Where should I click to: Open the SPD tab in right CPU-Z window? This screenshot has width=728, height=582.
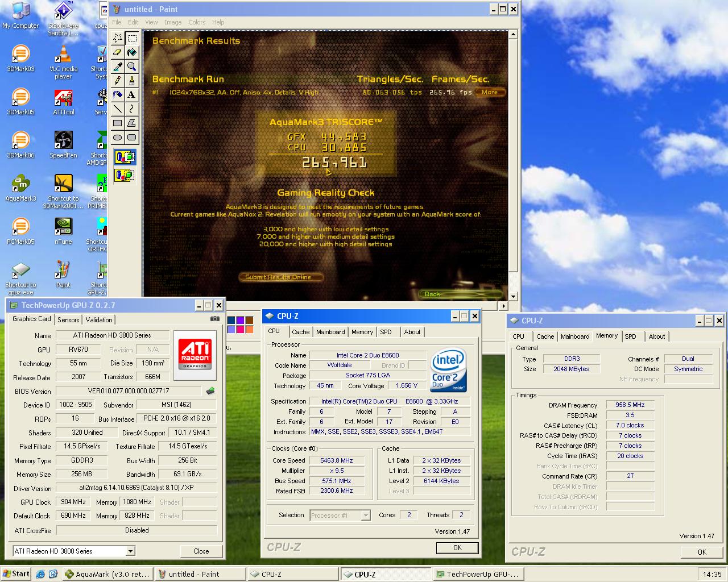click(x=630, y=336)
